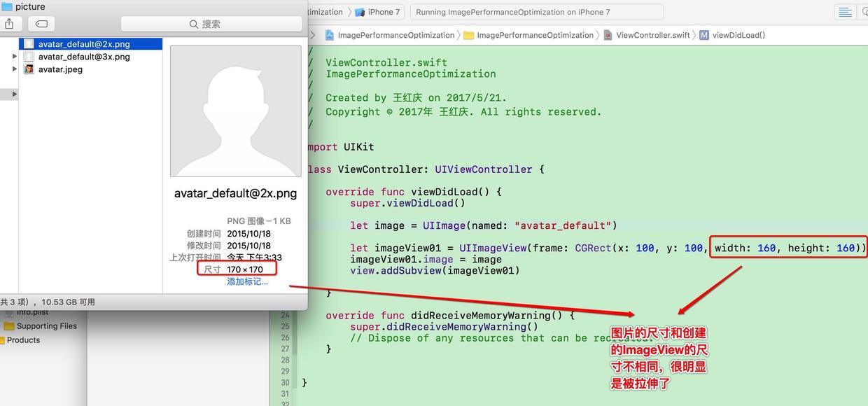868x406 pixels.
Task: Click the 10.53 GB 可用 status text
Action: point(69,302)
